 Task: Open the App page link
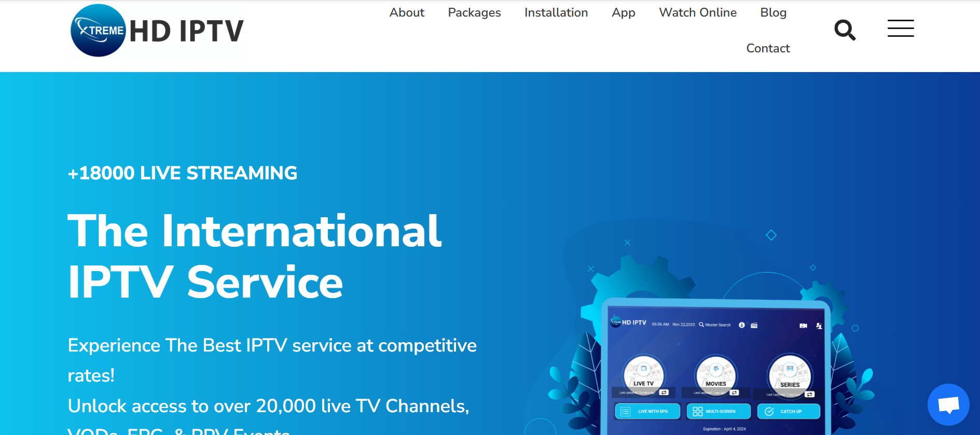pyautogui.click(x=624, y=12)
